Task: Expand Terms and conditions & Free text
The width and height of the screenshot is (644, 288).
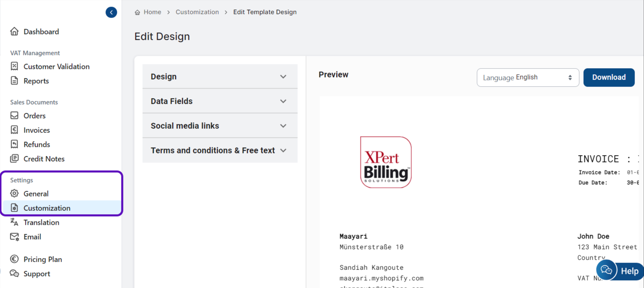Action: (x=220, y=150)
